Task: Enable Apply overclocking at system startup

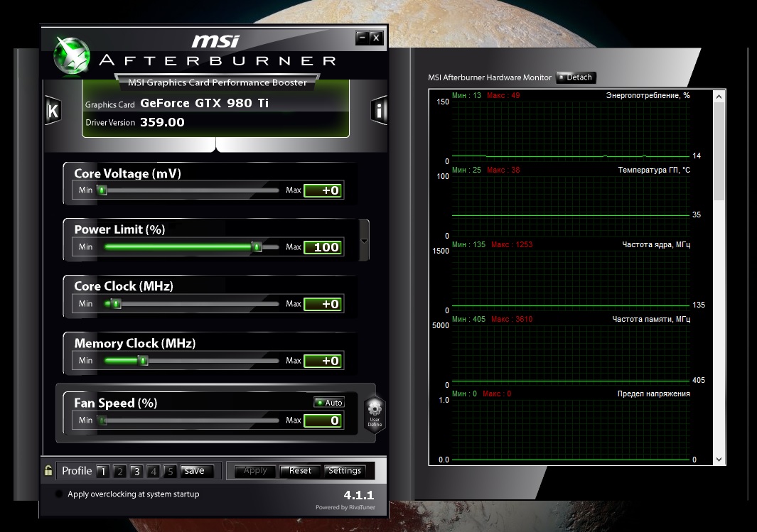Action: point(59,494)
